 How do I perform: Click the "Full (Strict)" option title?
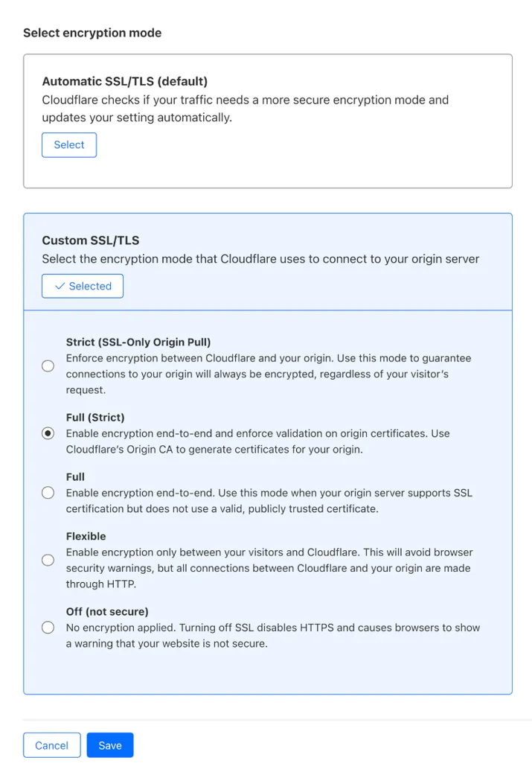95,417
